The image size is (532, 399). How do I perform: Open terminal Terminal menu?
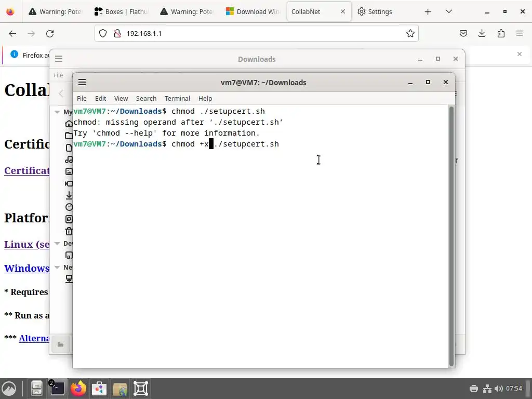point(178,98)
